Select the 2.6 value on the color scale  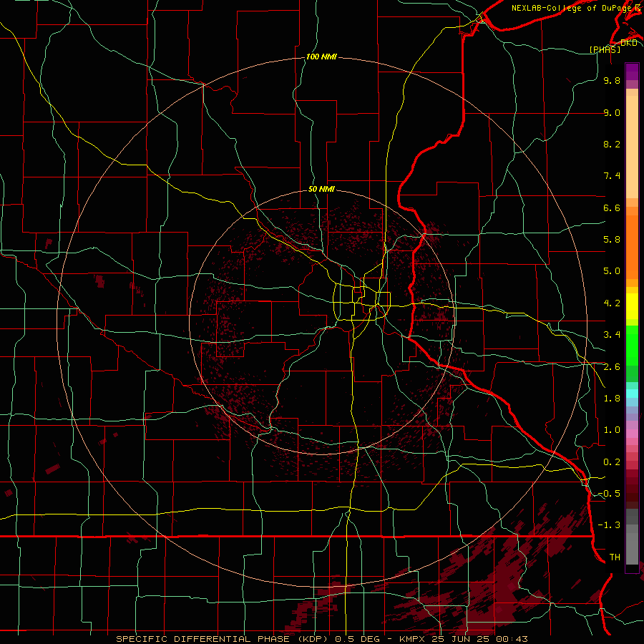coord(612,367)
